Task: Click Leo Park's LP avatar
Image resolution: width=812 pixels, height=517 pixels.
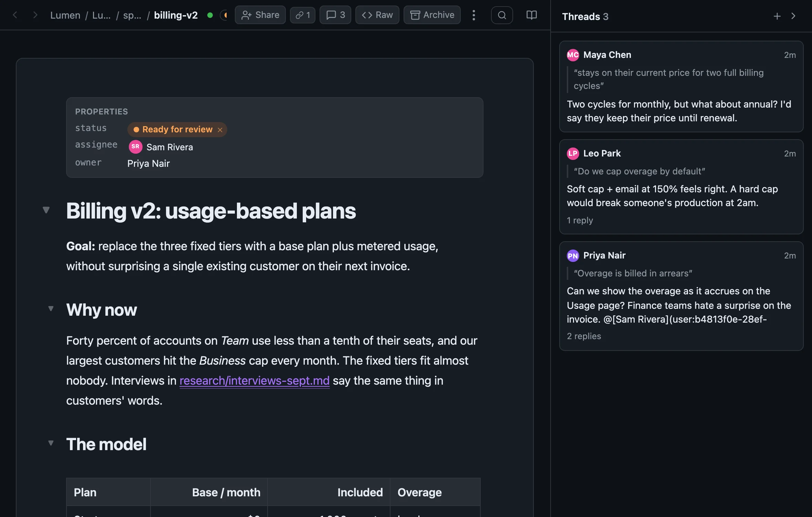Action: coord(573,153)
